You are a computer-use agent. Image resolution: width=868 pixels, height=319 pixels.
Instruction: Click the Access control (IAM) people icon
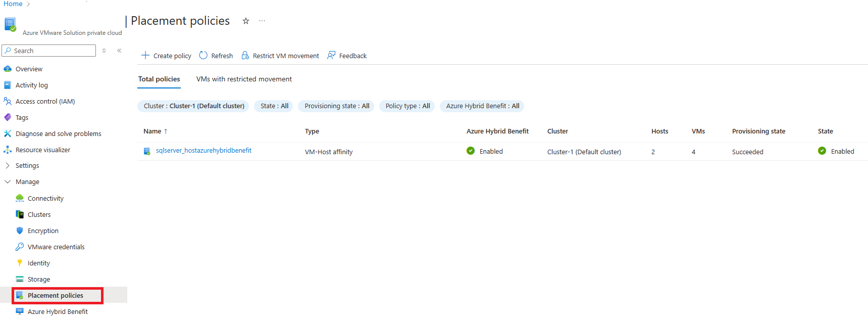pyautogui.click(x=8, y=101)
